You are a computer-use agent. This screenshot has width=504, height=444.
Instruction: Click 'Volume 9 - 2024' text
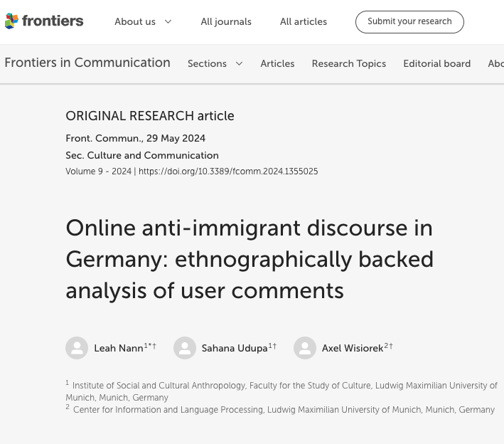coord(98,171)
